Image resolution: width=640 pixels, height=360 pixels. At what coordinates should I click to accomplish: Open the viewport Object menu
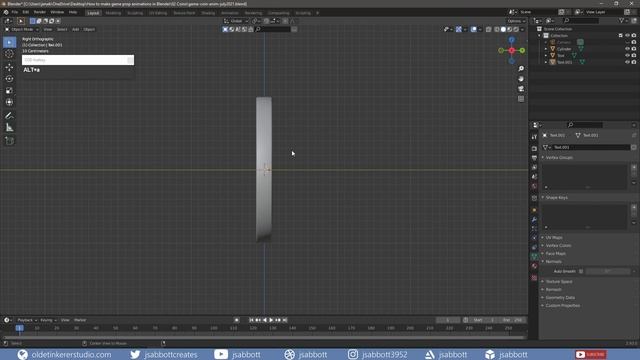click(89, 29)
